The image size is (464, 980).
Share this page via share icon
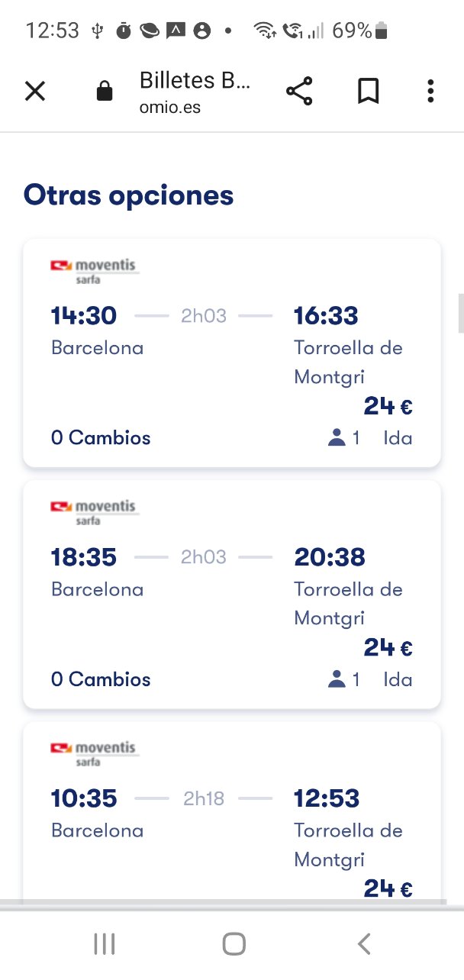coord(299,92)
